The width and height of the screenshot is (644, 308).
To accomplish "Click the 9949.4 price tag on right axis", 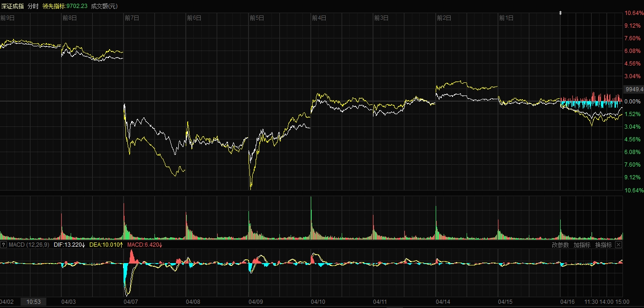I will tap(634, 89).
